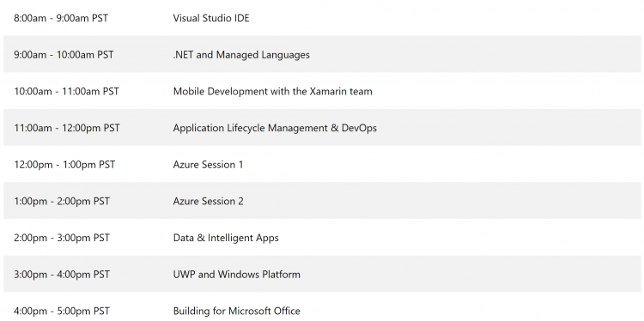Select the 9:00am - 10:00am PST time slot
This screenshot has height=321, width=644.
64,55
